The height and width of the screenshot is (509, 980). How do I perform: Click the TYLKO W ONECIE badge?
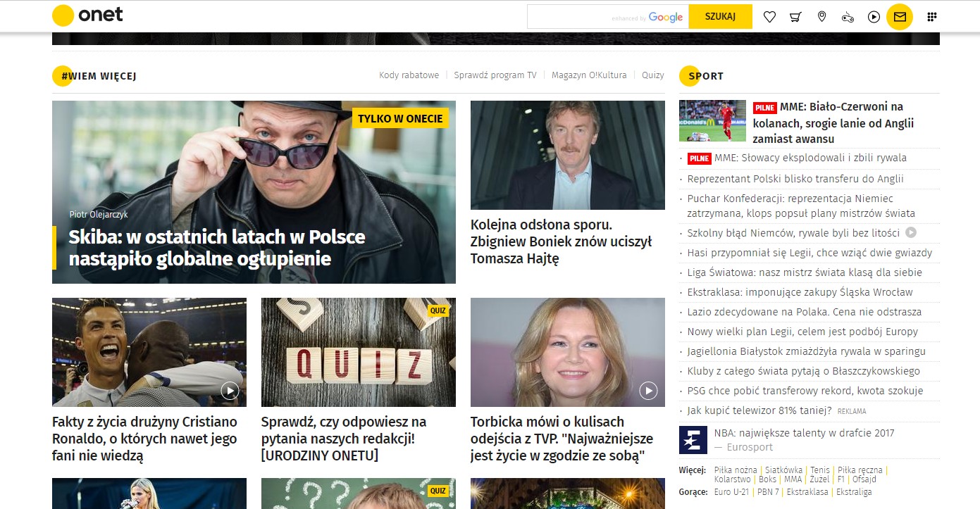pos(400,118)
